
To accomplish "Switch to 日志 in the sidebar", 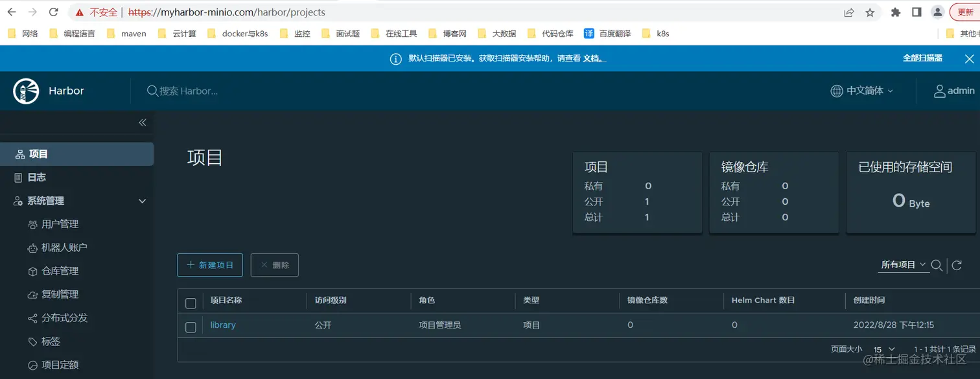I will [37, 177].
